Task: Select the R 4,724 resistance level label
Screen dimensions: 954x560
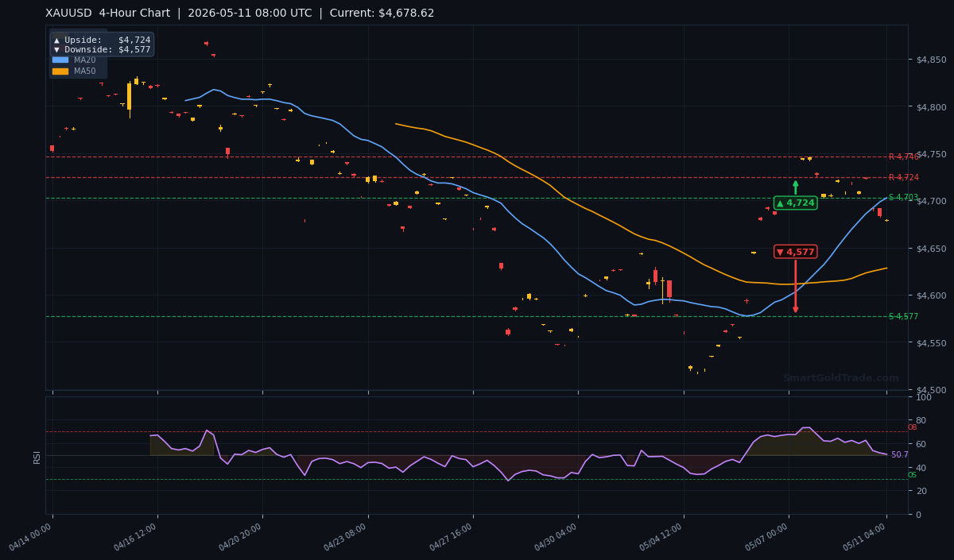Action: click(903, 178)
